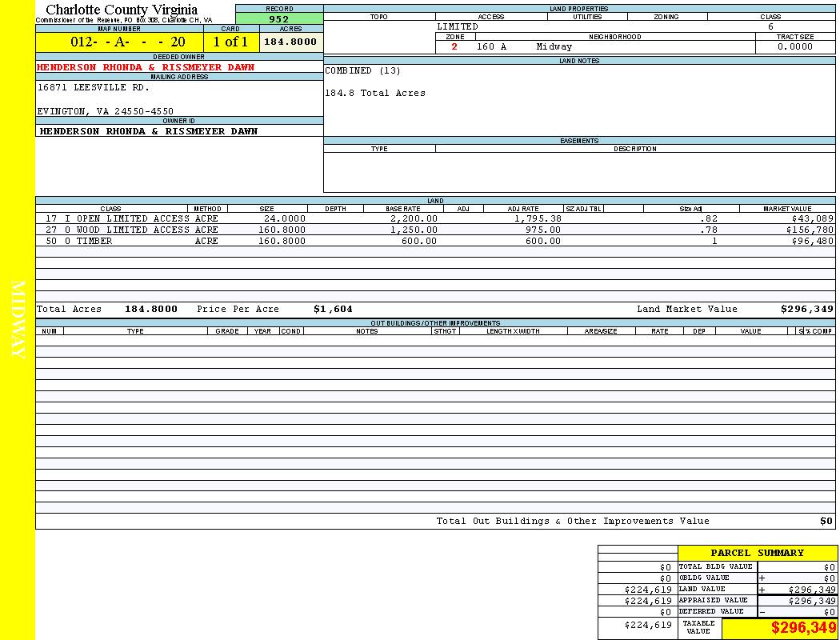The width and height of the screenshot is (840, 640).
Task: Select the Midway neighborhood value
Action: [554, 47]
